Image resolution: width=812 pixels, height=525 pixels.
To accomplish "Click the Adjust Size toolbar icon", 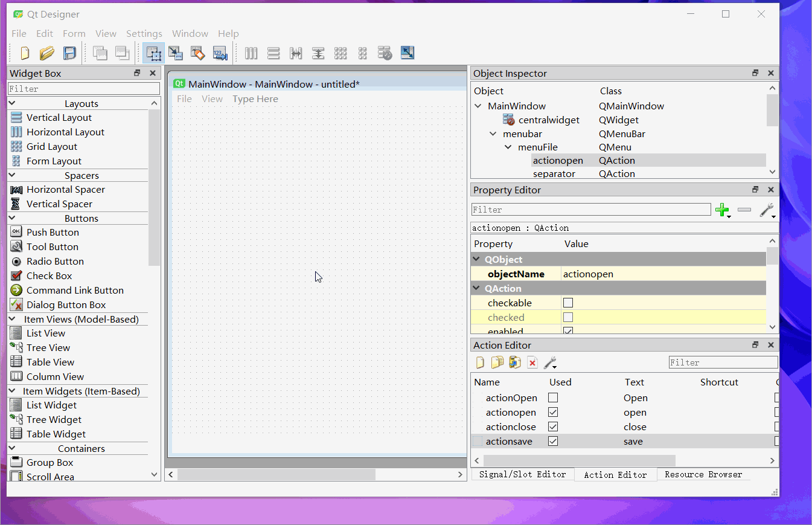I will coord(408,53).
